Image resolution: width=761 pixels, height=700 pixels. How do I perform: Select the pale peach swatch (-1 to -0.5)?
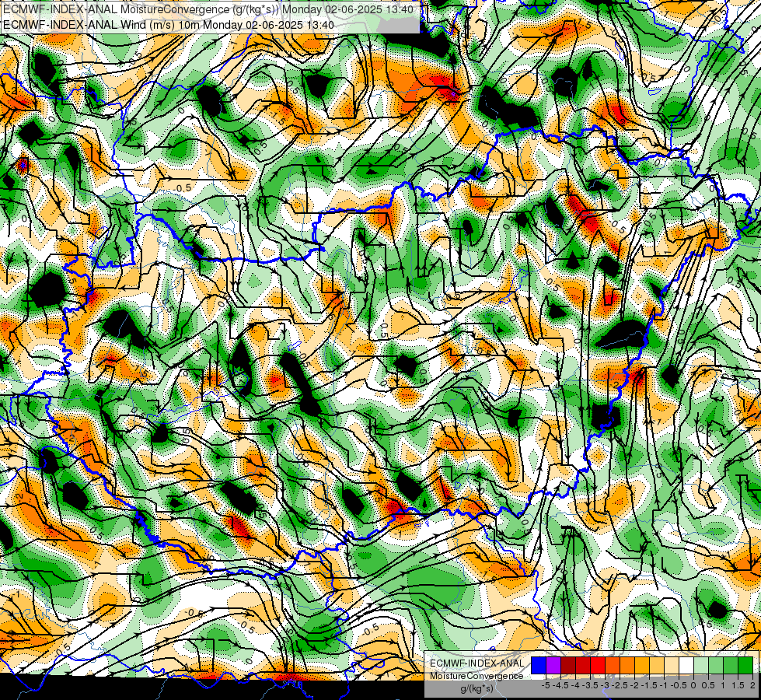click(x=672, y=665)
